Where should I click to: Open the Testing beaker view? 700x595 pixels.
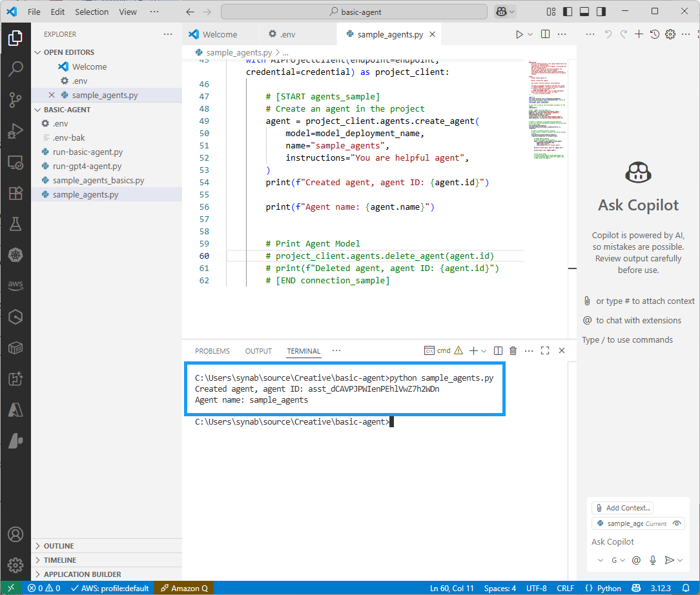coord(15,224)
